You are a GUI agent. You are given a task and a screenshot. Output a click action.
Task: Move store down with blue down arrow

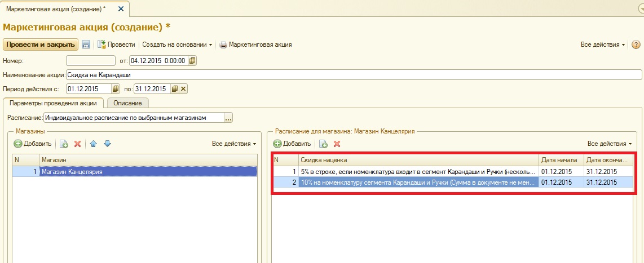(107, 144)
